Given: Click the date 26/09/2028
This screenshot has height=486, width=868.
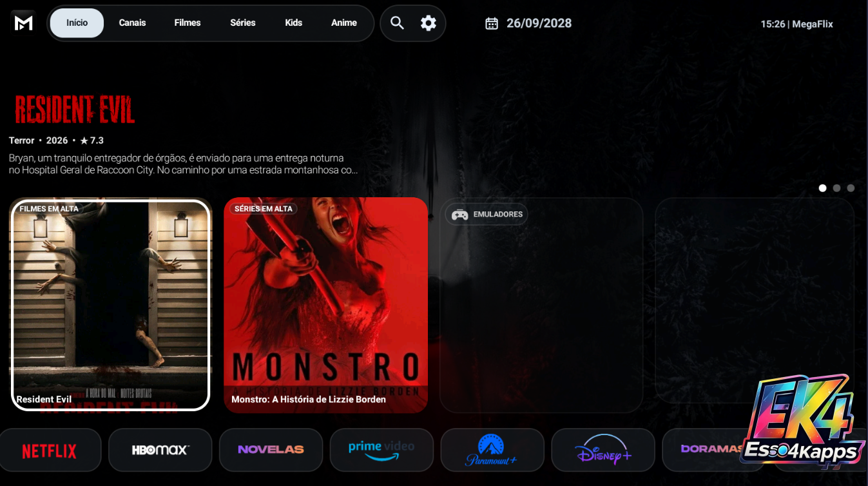Looking at the screenshot, I should 539,23.
